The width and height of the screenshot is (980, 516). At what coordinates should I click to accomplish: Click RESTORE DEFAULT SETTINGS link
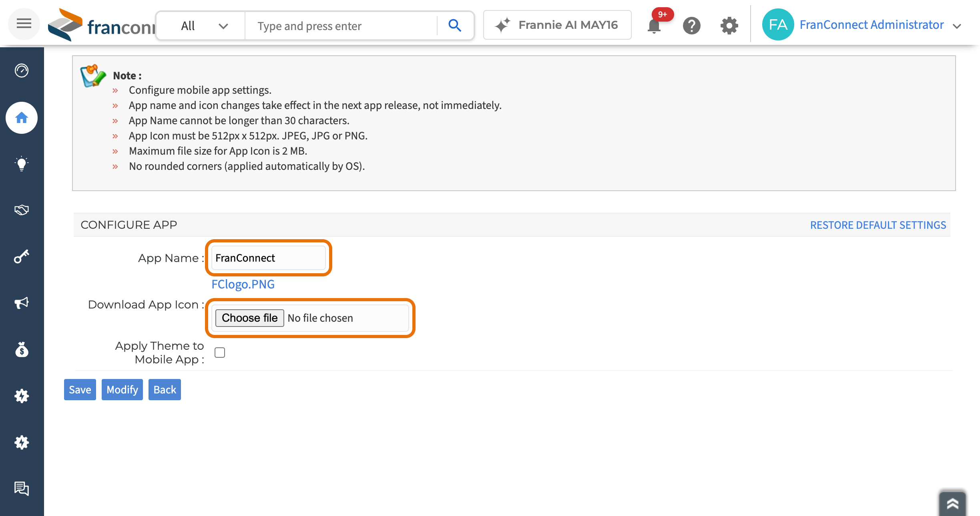[x=878, y=225]
